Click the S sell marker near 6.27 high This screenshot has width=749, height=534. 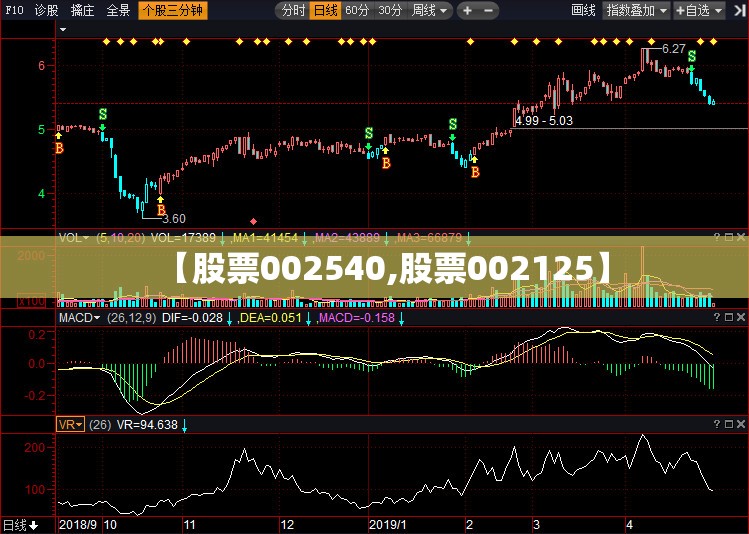692,56
